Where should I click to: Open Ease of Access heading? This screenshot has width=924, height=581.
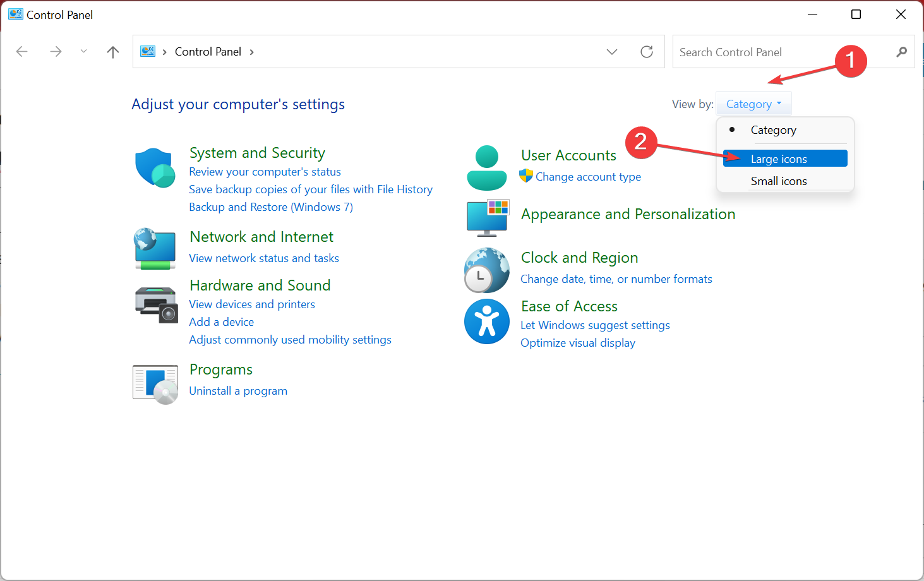point(569,306)
